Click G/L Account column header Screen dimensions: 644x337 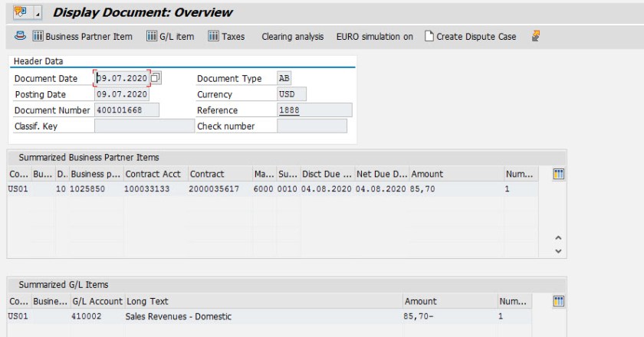pos(97,301)
